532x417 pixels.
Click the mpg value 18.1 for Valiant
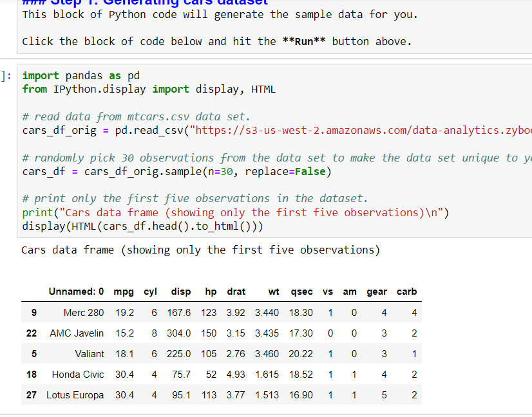[x=124, y=354]
